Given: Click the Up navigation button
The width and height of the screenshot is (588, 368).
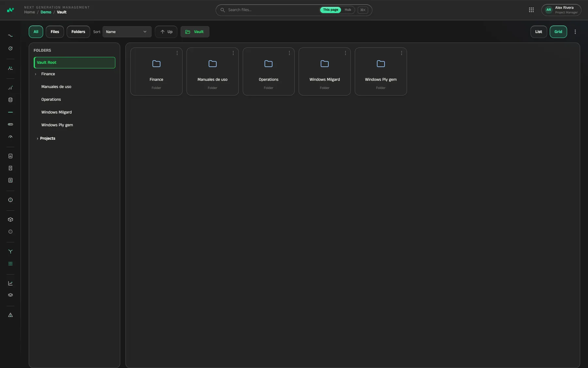Looking at the screenshot, I should point(166,32).
